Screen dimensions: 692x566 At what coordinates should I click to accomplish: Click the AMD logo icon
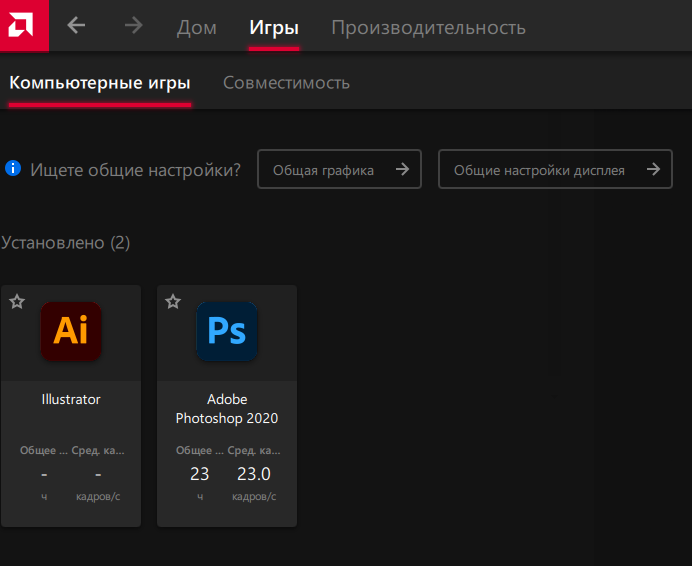pos(24,25)
